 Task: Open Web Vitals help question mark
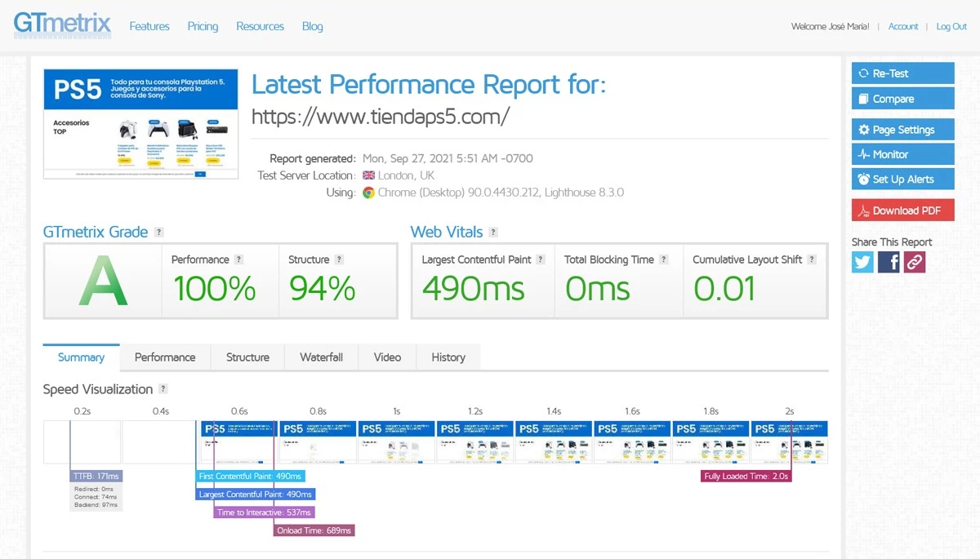(493, 233)
